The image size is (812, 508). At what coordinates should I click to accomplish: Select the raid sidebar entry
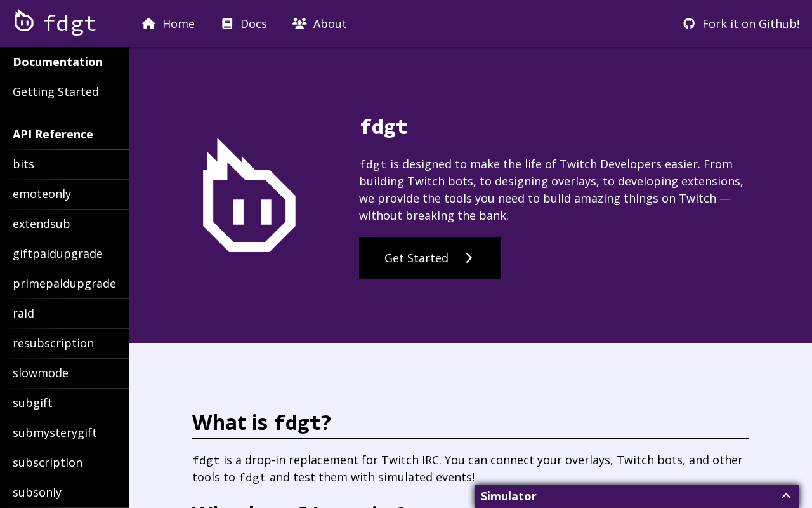23,313
